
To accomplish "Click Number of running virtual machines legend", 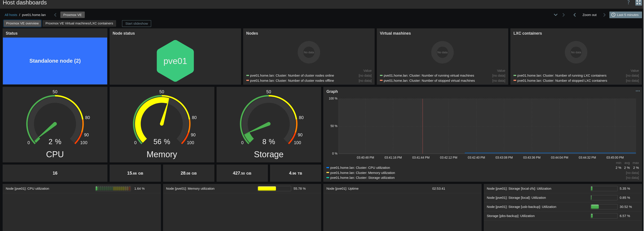I will tap(427, 76).
